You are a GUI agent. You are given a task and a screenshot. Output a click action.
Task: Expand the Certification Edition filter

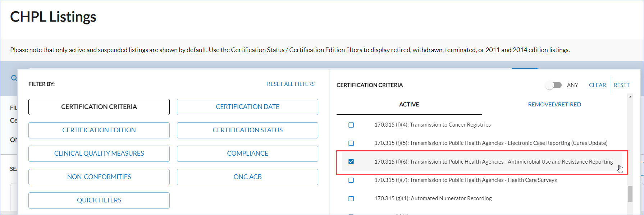pyautogui.click(x=99, y=130)
